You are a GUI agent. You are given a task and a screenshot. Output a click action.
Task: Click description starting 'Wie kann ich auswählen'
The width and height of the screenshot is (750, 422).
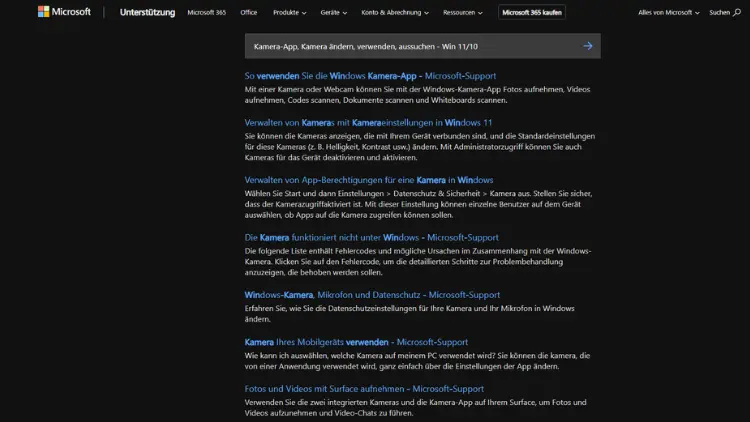tap(417, 361)
